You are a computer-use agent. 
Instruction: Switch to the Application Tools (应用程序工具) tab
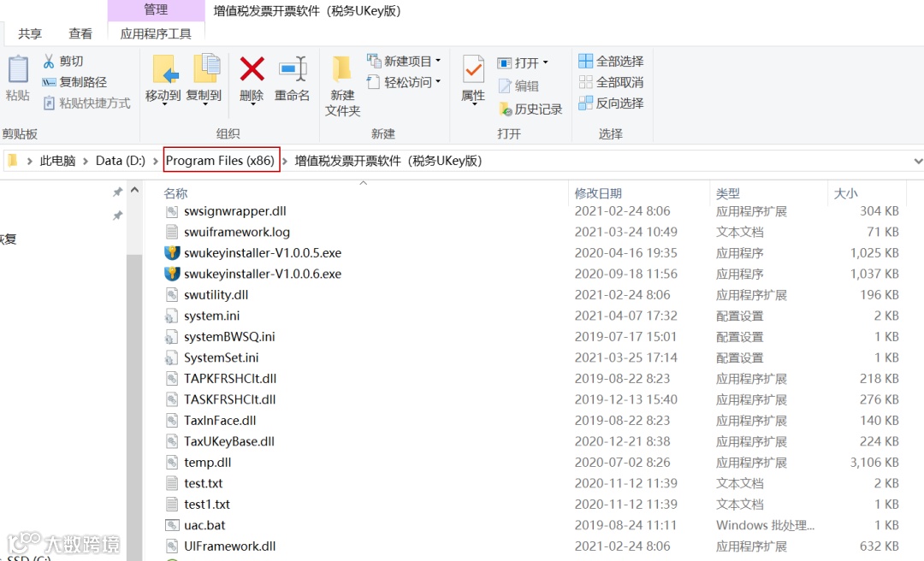157,33
